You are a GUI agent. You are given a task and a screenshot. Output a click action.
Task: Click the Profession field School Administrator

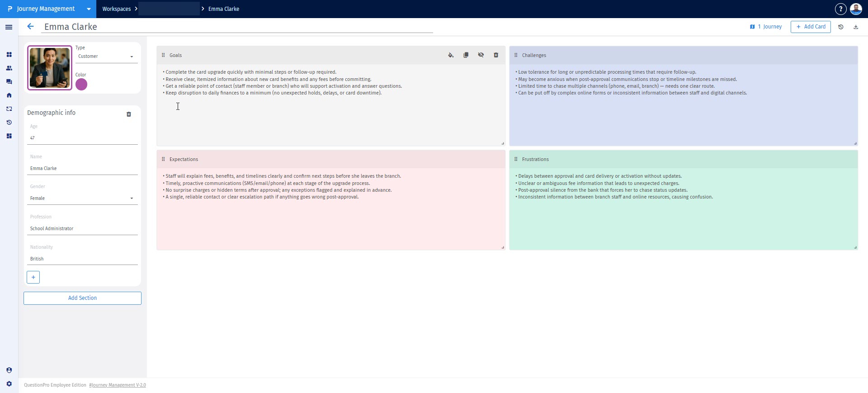(x=82, y=228)
